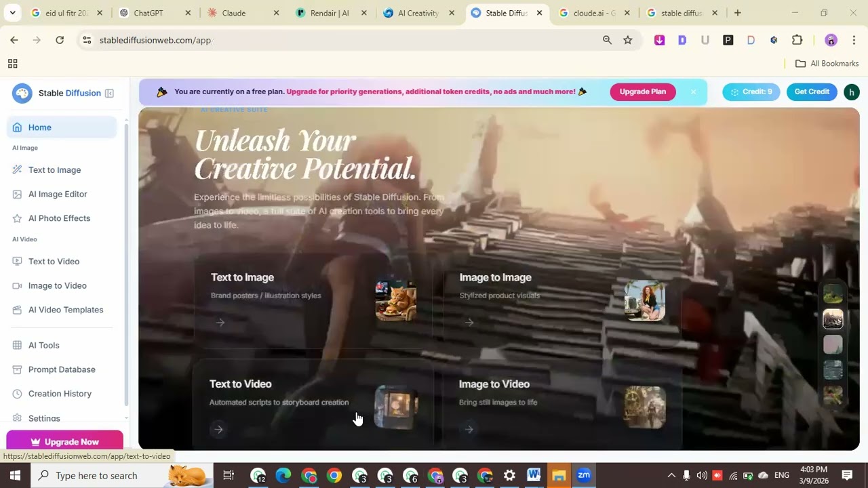The image size is (868, 488).
Task: Open the user profile avatar 'h'
Action: (x=852, y=92)
